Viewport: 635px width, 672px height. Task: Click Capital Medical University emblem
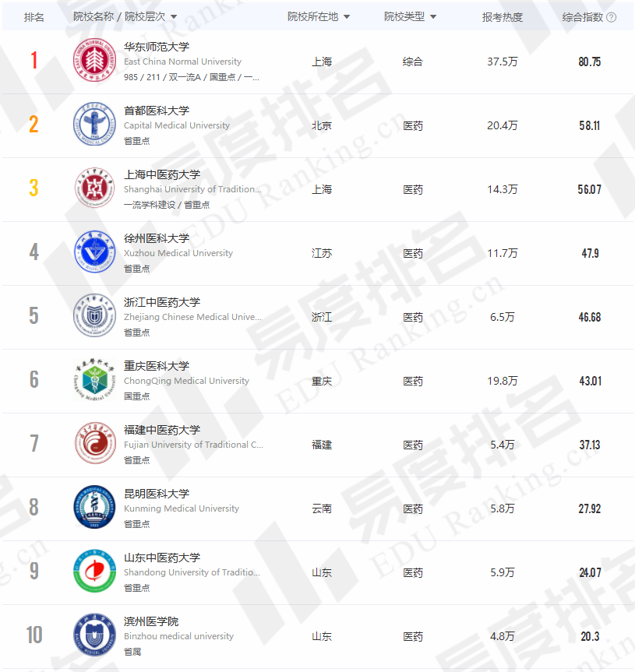point(94,125)
